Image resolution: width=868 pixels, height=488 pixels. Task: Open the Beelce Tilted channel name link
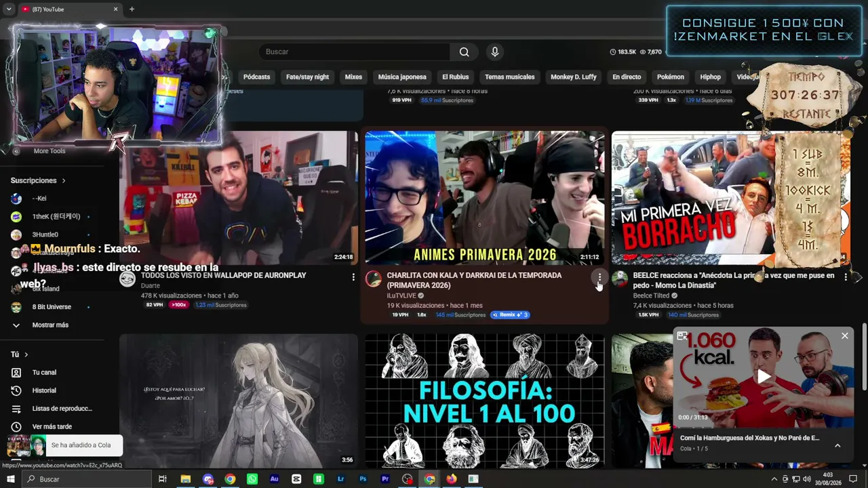(x=652, y=296)
